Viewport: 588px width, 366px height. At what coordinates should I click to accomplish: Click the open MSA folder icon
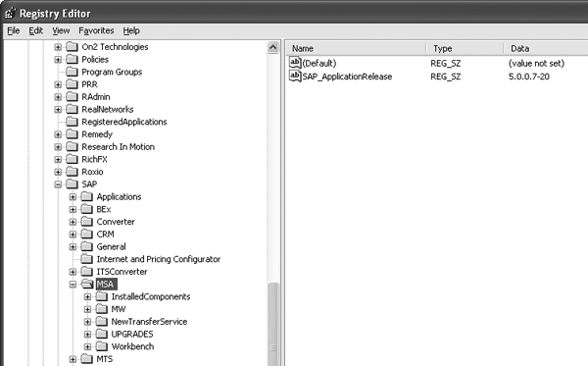pyautogui.click(x=86, y=284)
